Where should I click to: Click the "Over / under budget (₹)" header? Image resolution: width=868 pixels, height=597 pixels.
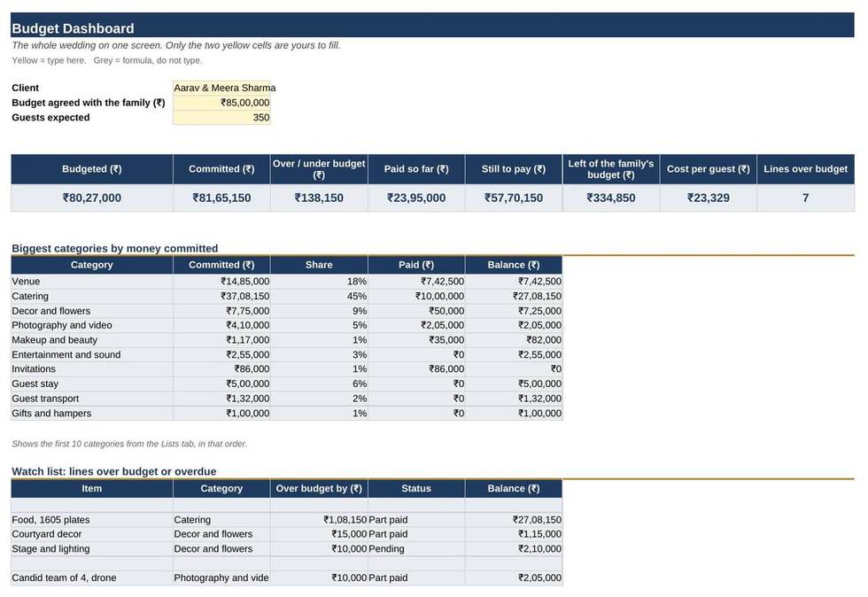point(319,169)
